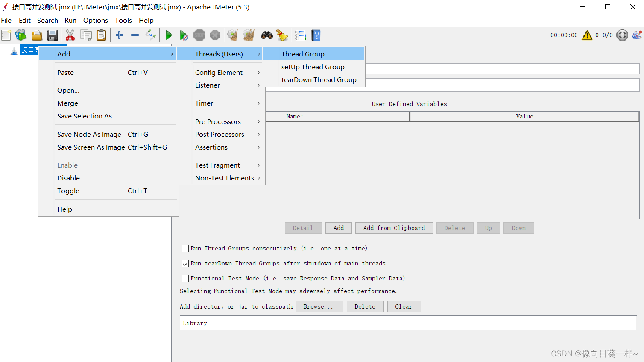The width and height of the screenshot is (644, 362).
Task: Click Browse... for classpath
Action: tap(319, 306)
